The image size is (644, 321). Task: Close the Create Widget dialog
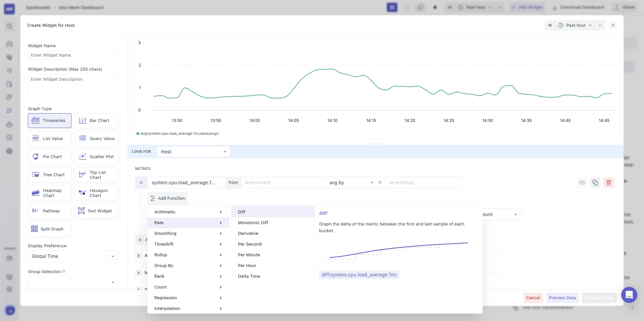(613, 25)
